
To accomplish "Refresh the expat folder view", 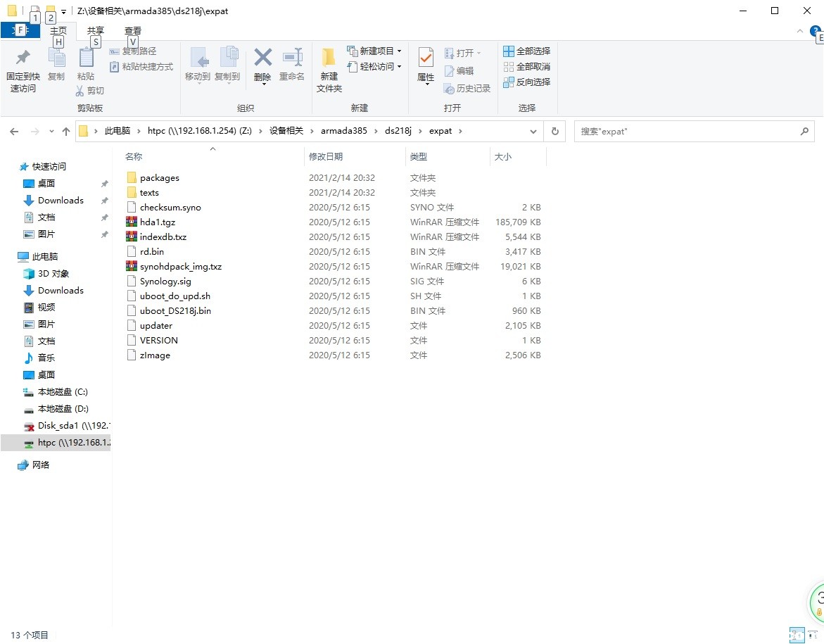I will [x=555, y=132].
